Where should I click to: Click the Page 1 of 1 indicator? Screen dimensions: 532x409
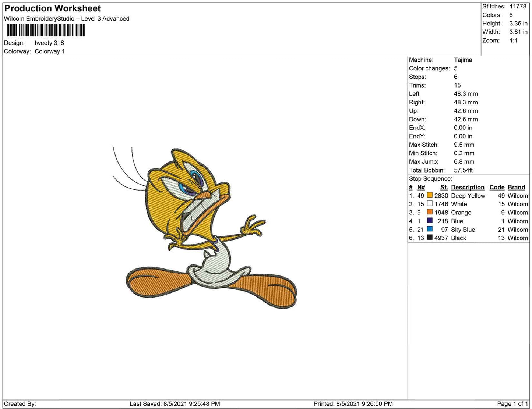512,403
